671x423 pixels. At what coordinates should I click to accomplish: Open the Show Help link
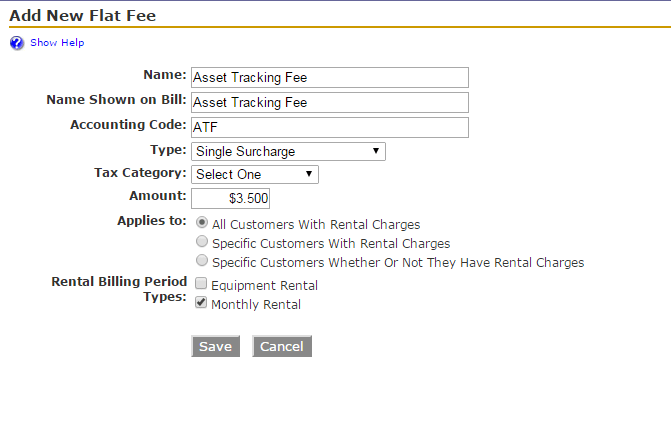click(57, 43)
